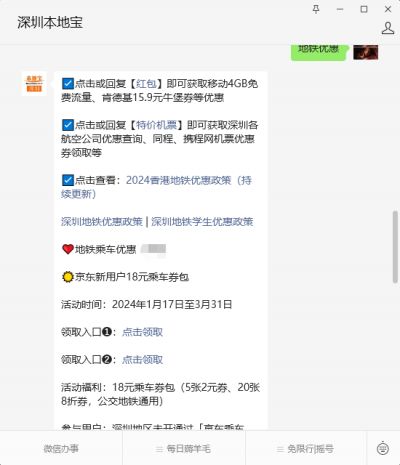Switch to keyboard input icon

point(383,448)
